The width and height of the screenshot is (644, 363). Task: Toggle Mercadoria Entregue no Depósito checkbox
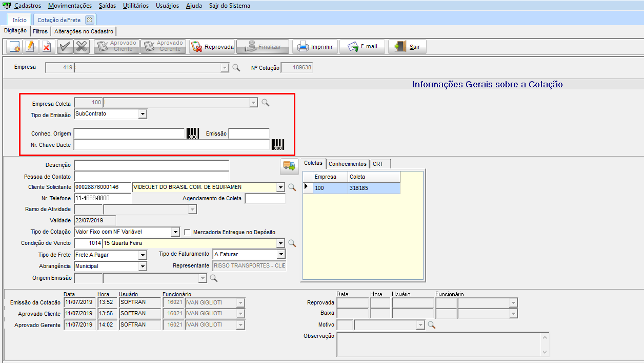[x=188, y=232]
